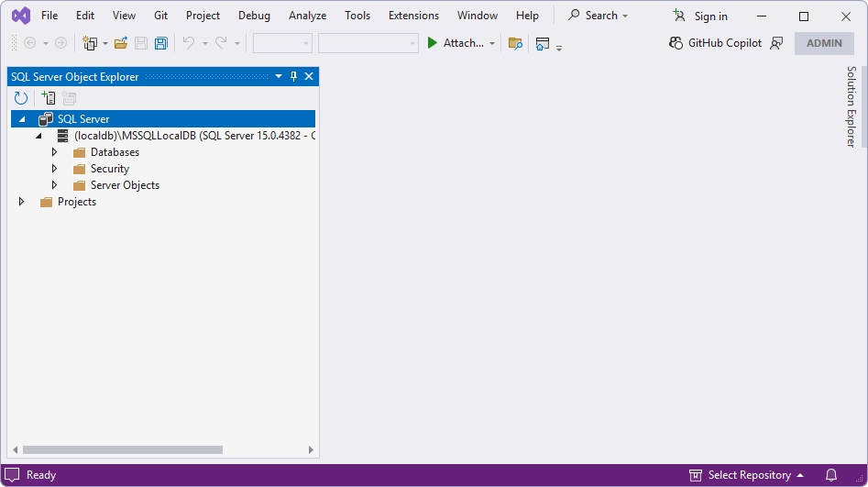The width and height of the screenshot is (868, 487).
Task: Click the localdb server instance icon
Action: pos(62,135)
